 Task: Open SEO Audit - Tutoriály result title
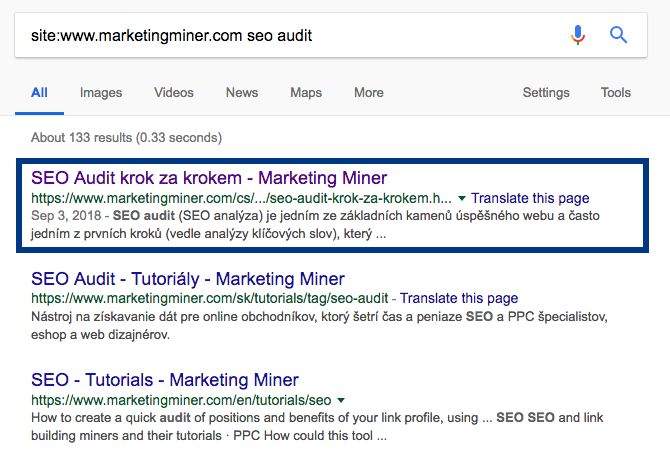click(188, 279)
